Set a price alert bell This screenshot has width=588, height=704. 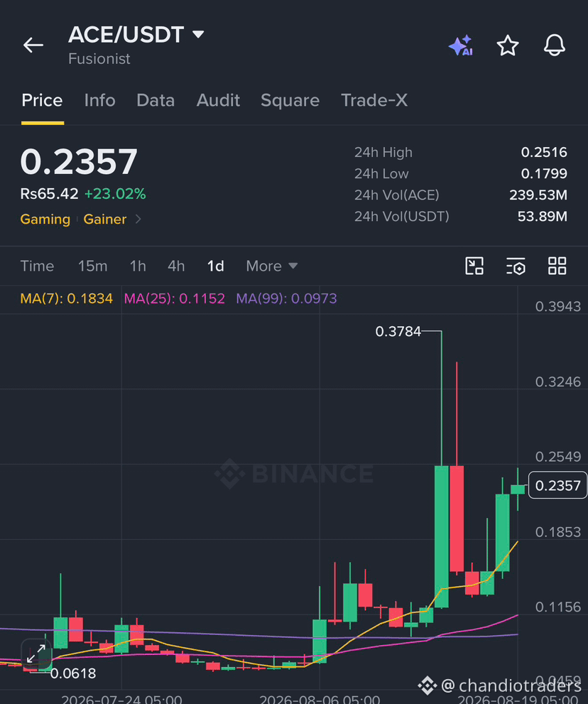pos(555,45)
